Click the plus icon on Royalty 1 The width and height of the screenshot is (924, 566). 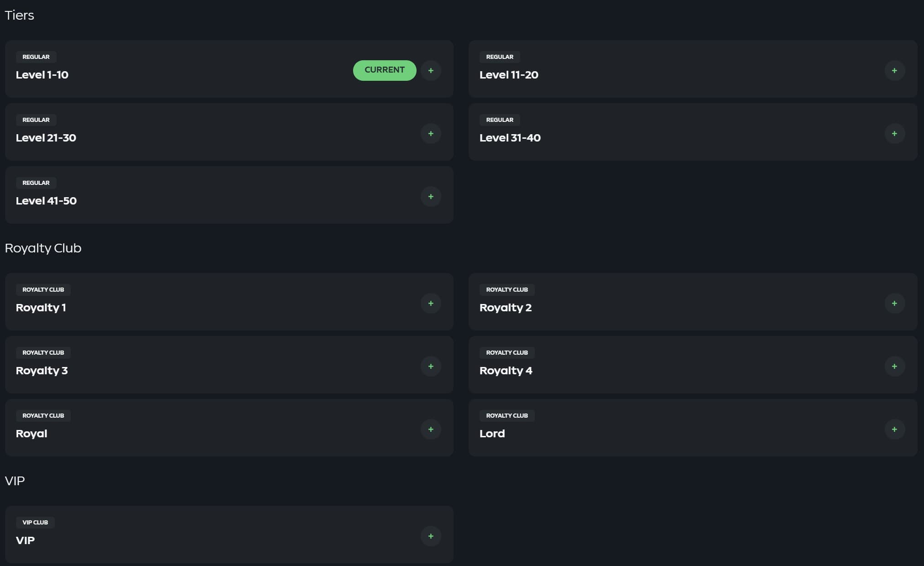(431, 303)
